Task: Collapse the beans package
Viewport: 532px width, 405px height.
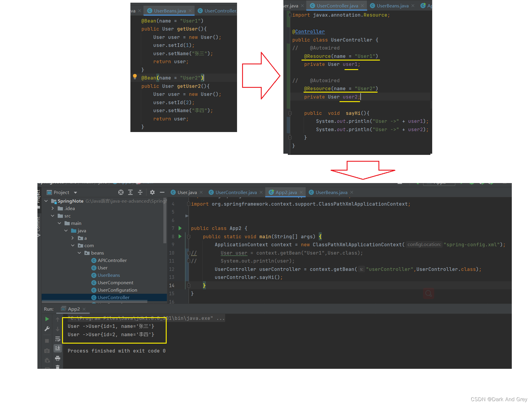Action: tap(79, 253)
